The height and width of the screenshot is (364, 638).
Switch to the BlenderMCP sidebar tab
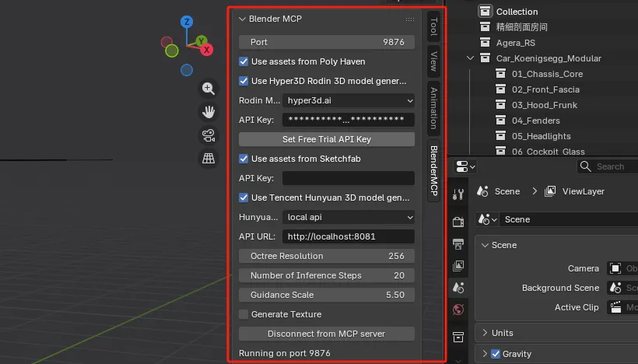click(x=433, y=170)
